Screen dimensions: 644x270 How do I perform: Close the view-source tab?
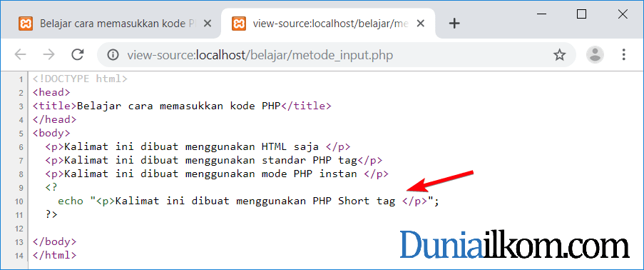421,24
